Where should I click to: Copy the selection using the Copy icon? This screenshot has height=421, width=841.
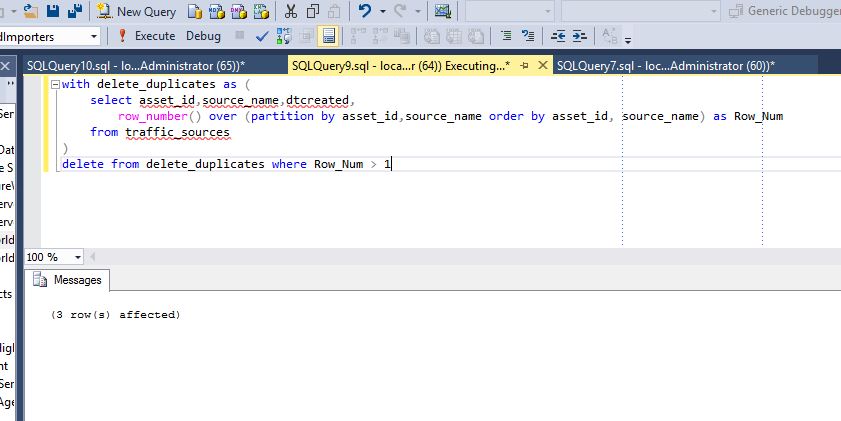[x=313, y=11]
